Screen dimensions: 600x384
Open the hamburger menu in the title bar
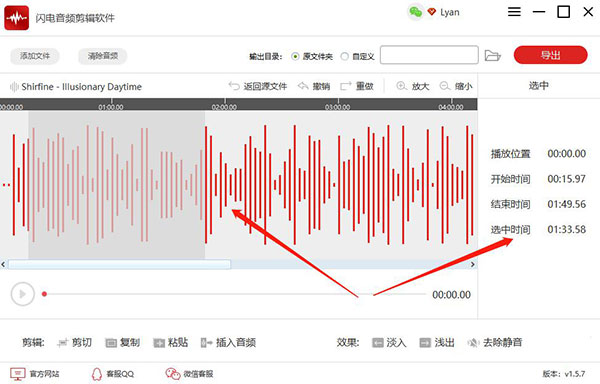514,12
